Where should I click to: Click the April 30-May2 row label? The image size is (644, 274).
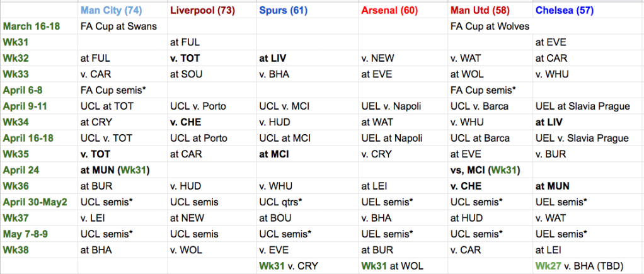tap(38, 202)
